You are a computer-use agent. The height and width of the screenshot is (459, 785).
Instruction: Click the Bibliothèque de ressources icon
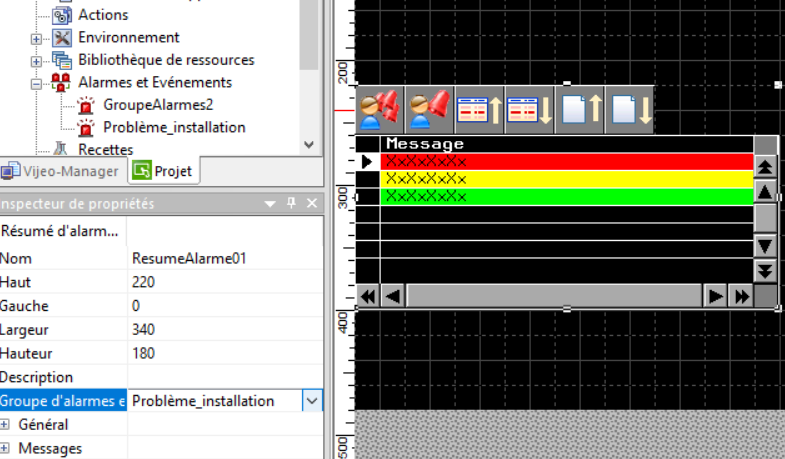pos(62,61)
